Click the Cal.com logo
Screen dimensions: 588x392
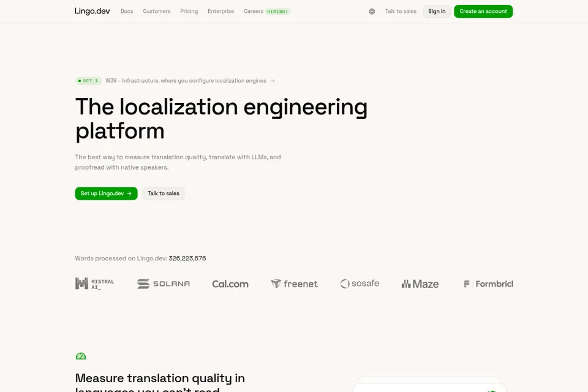[x=230, y=284]
